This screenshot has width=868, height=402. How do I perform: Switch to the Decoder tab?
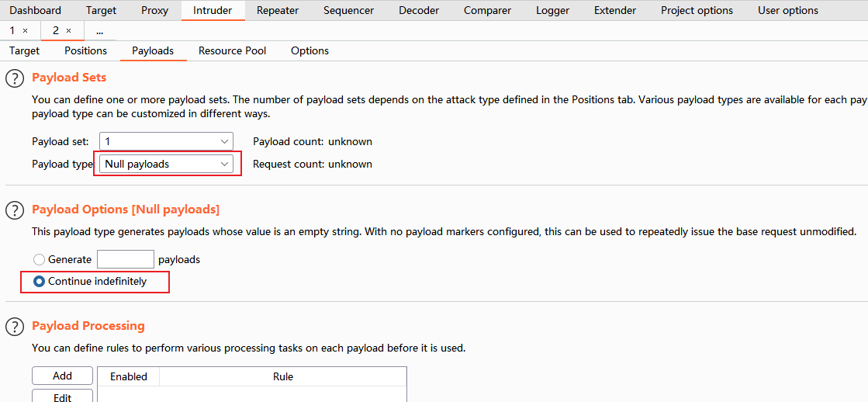tap(419, 11)
